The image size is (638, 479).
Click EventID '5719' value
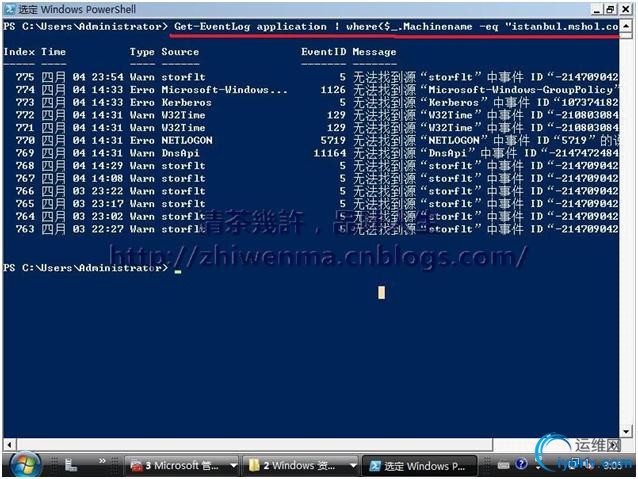[x=333, y=140]
